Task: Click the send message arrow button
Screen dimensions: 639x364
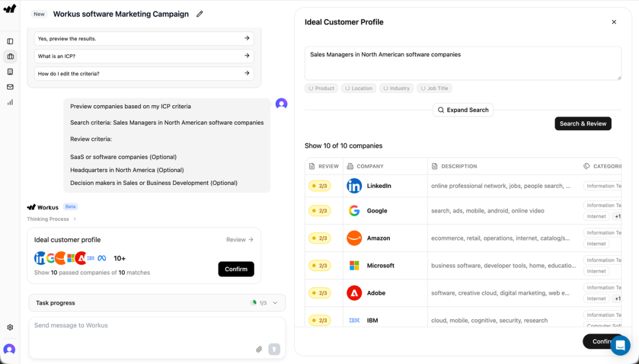Action: point(275,349)
